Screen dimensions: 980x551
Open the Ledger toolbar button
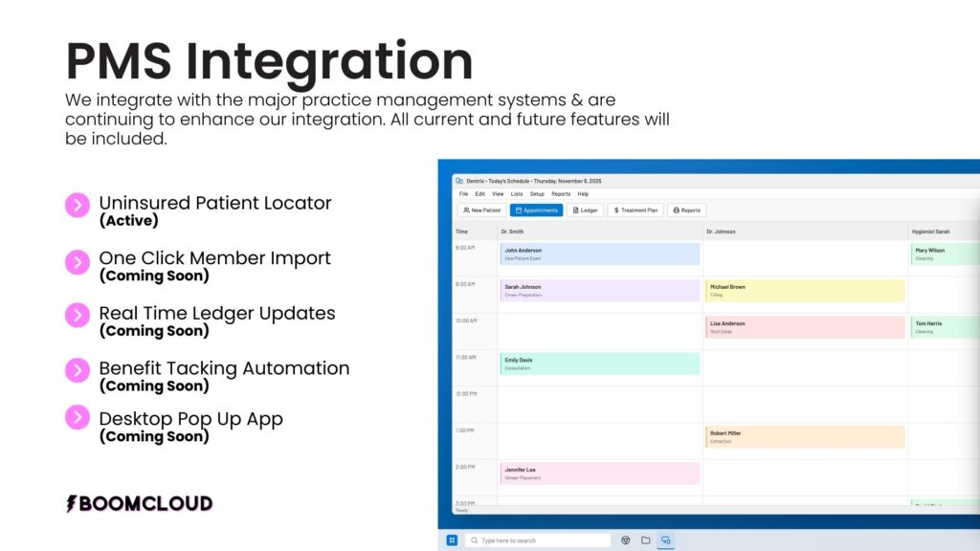[586, 210]
